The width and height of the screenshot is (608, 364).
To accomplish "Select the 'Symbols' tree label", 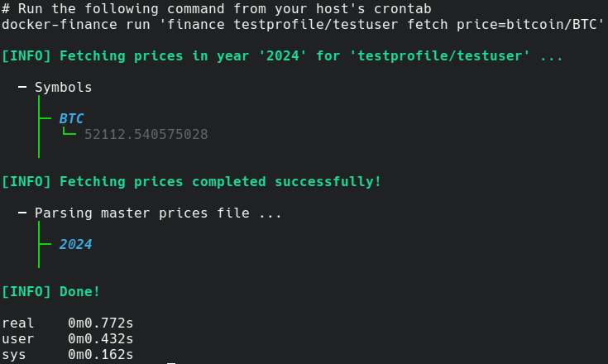I will (63, 87).
